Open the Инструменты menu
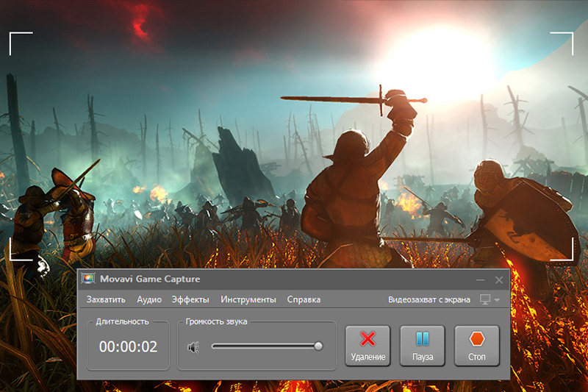 point(248,299)
